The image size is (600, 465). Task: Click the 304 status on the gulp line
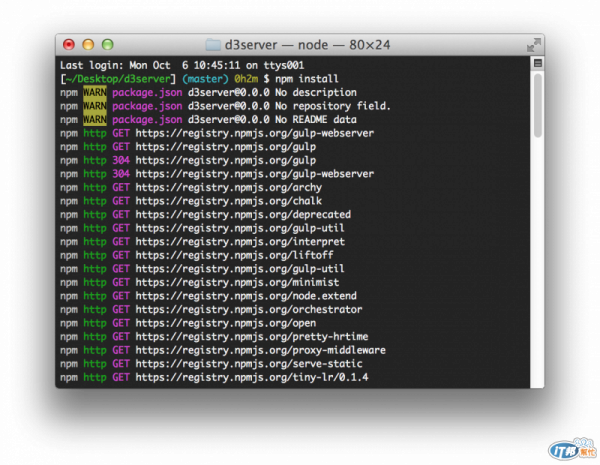coord(121,160)
